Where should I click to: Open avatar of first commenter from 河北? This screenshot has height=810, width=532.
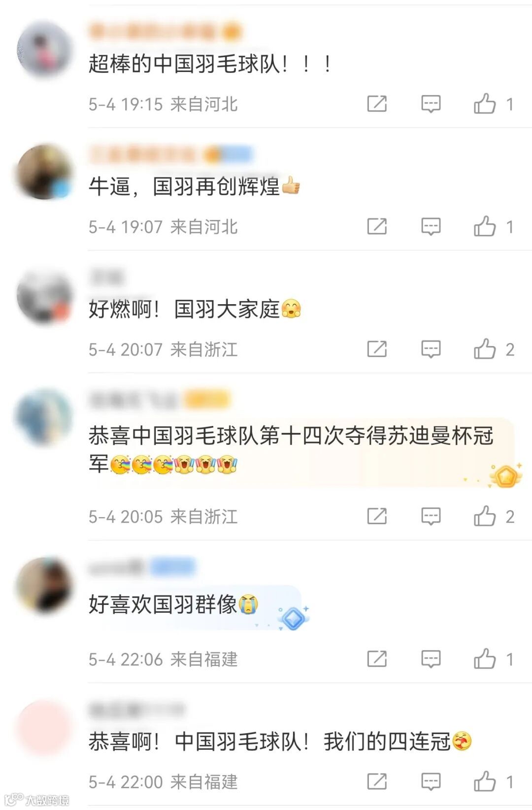pos(45,49)
